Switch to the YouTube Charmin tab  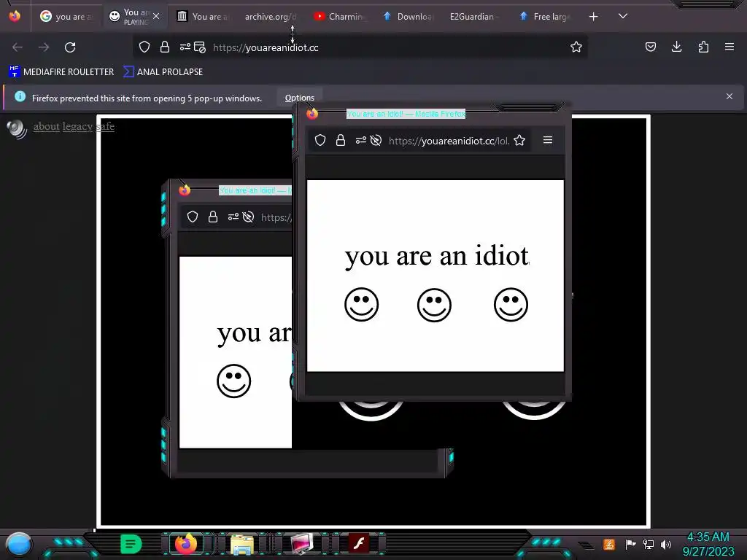click(339, 17)
